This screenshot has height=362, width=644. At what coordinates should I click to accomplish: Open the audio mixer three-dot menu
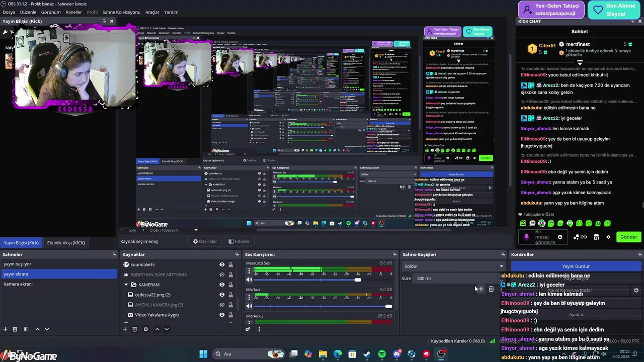click(259, 329)
